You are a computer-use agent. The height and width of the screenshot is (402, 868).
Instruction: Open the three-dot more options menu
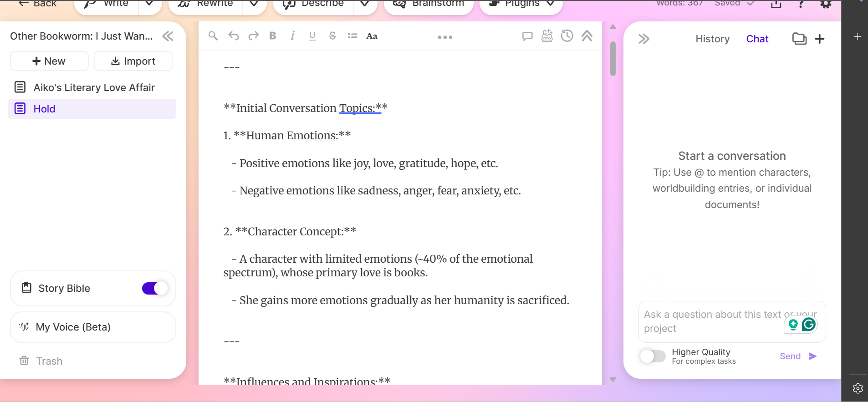tap(445, 37)
